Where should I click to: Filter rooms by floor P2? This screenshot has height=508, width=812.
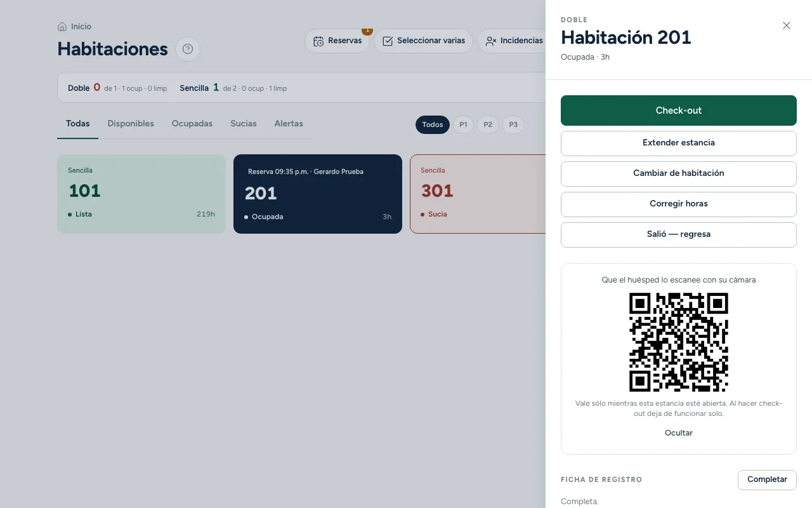click(488, 124)
